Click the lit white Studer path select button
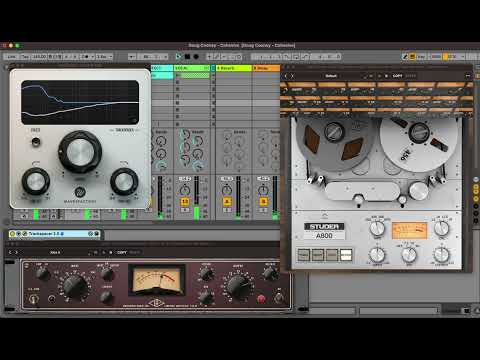Screen dimensions: 480x360 [x=346, y=255]
